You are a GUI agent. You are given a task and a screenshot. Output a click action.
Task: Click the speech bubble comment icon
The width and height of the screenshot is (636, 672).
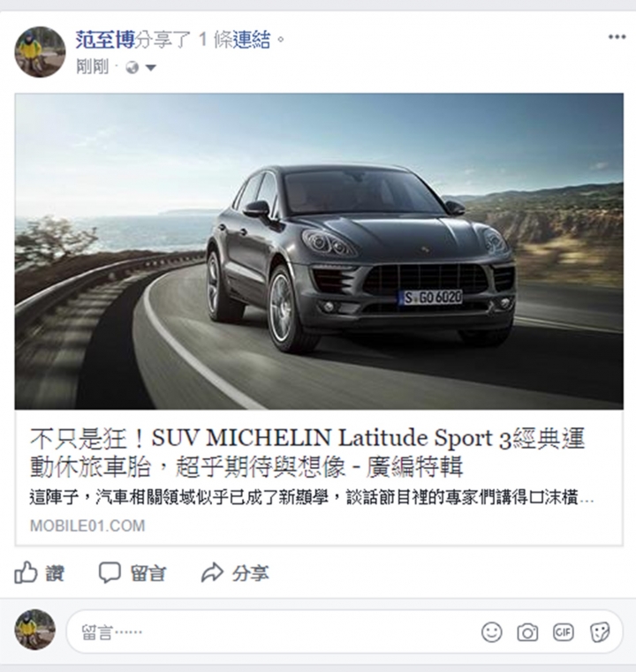click(x=110, y=573)
